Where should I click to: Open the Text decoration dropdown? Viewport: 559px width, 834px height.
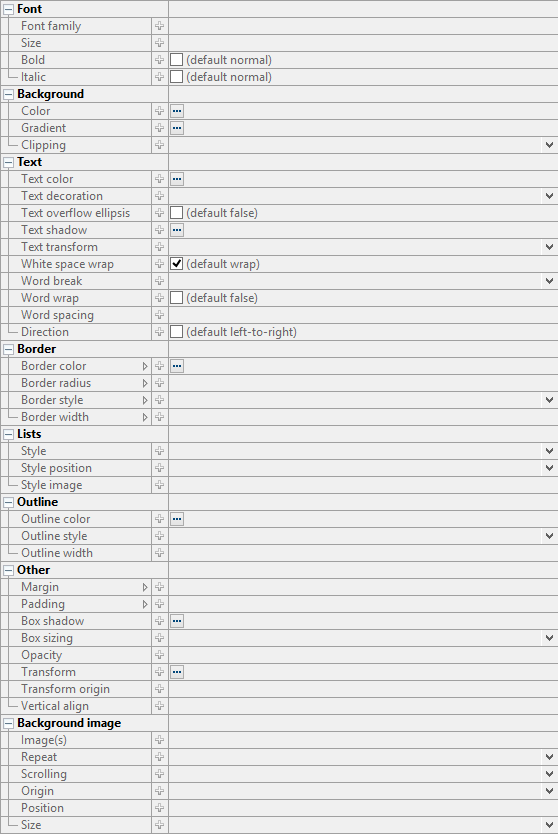549,196
